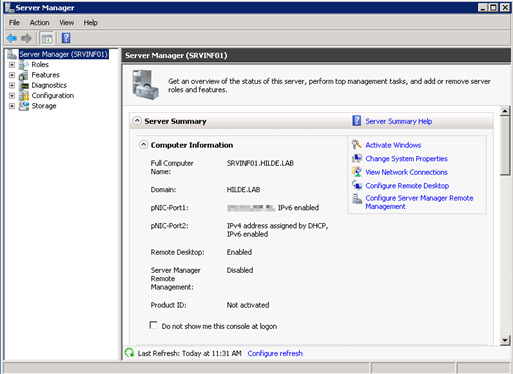513x374 pixels.
Task: Click the Configuration node icon
Action: 24,96
